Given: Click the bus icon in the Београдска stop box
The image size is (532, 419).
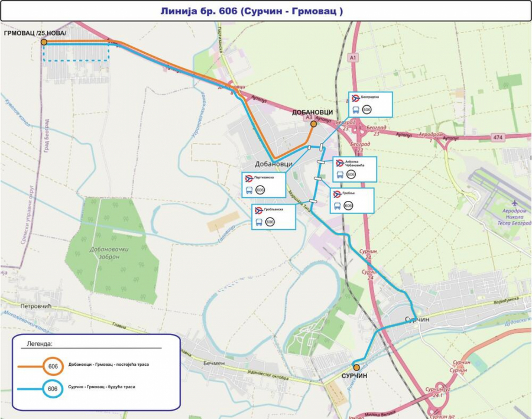Looking at the screenshot, I should click(356, 110).
